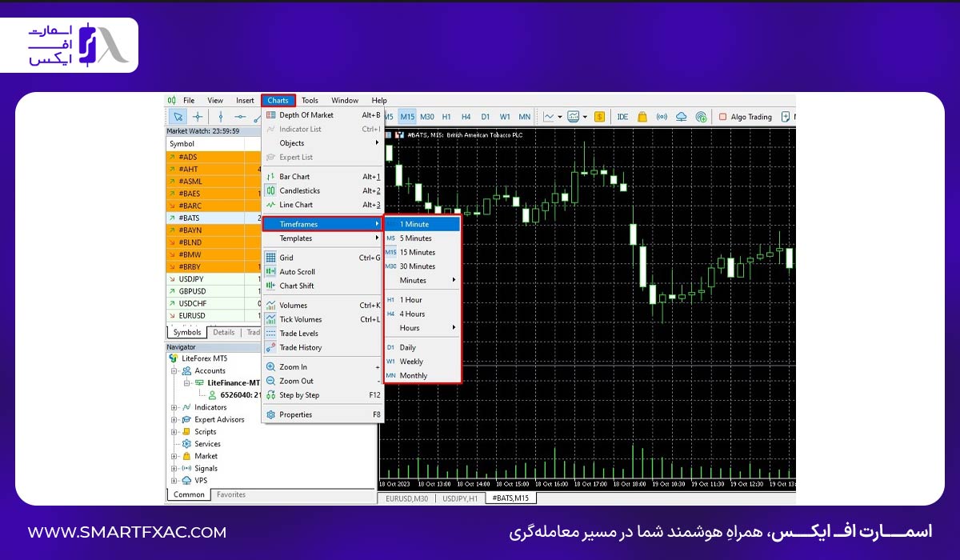Viewport: 960px width, 560px height.
Task: Select the #ASML row in Market Watch
Action: 214,182
